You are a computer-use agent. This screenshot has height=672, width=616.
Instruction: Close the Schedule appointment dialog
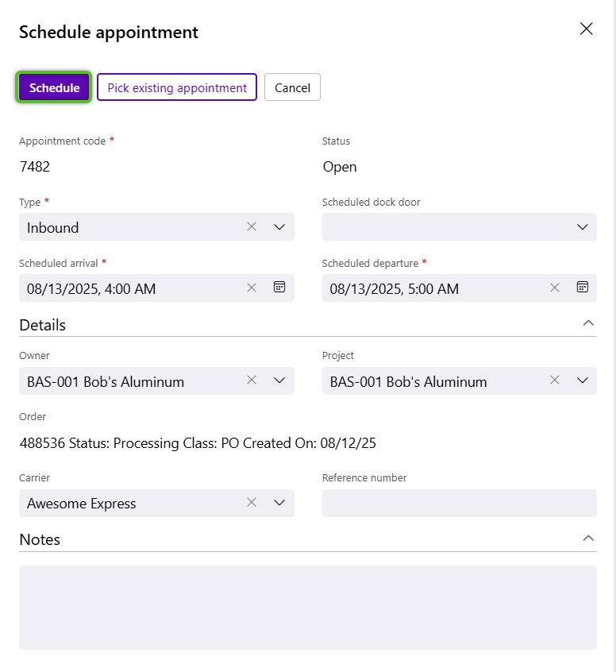click(586, 29)
